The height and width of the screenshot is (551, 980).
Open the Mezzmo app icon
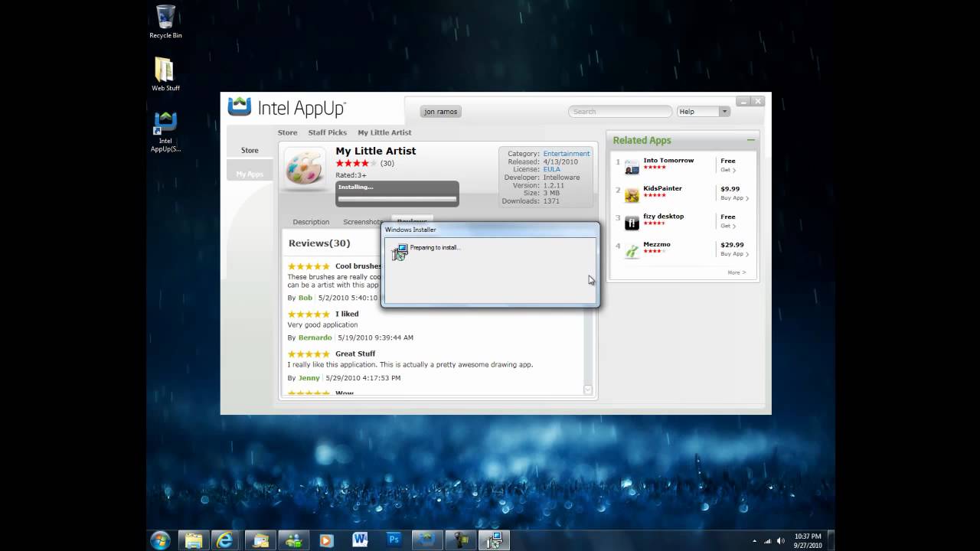pos(632,250)
